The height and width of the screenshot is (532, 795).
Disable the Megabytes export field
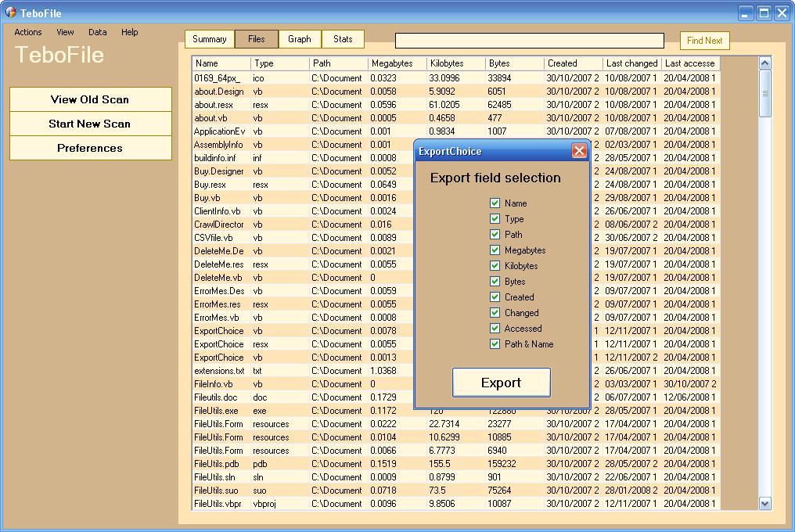(x=495, y=250)
